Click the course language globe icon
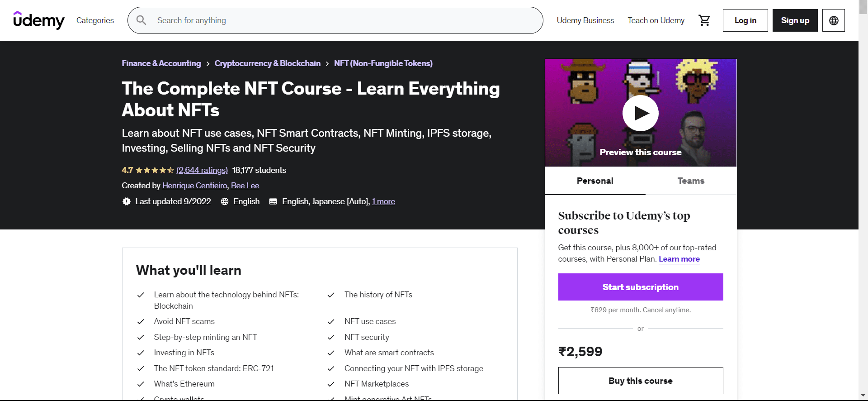 tap(225, 202)
